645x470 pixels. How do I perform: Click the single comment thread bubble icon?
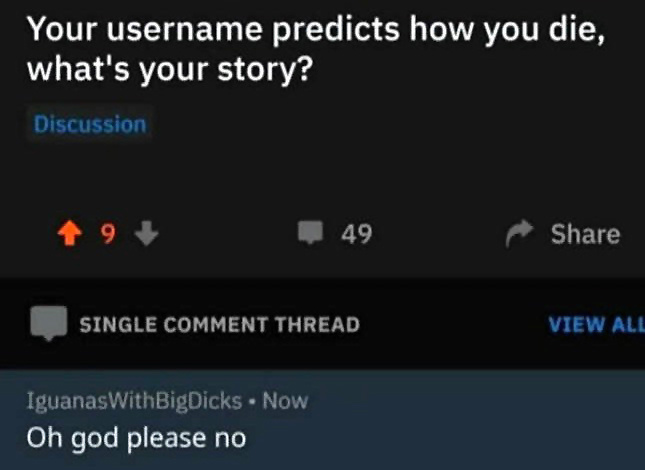[46, 323]
